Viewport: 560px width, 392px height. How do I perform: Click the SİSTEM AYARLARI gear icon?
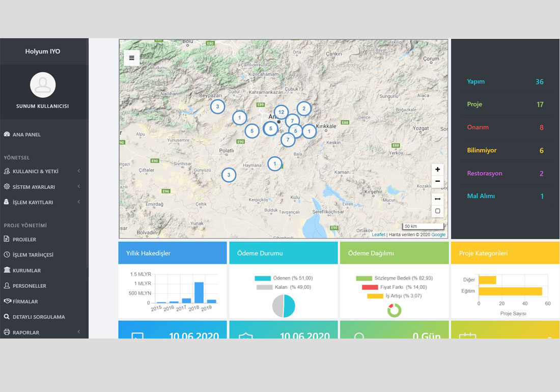[x=7, y=186]
